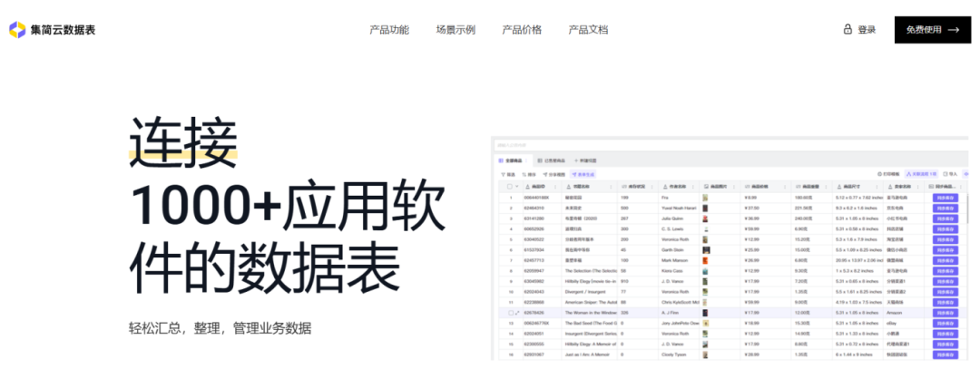Open the 场景示例 menu
This screenshot has width=980, height=388.
point(456,29)
